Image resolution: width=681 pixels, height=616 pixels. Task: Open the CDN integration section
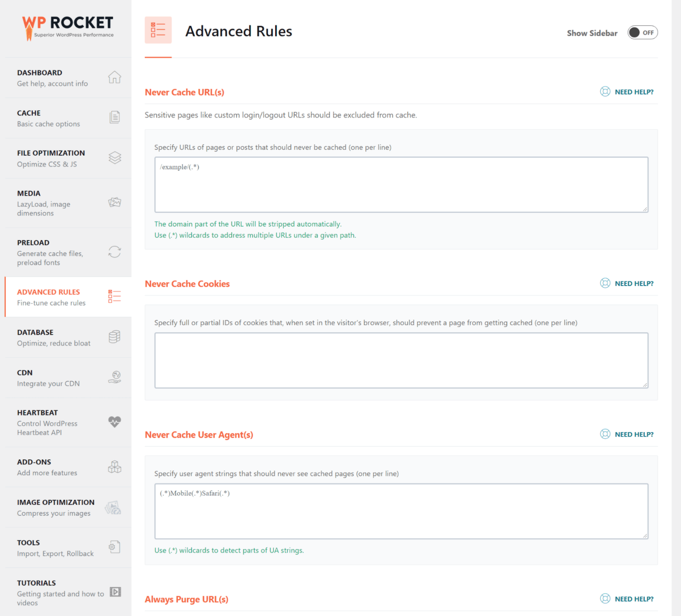pos(68,378)
